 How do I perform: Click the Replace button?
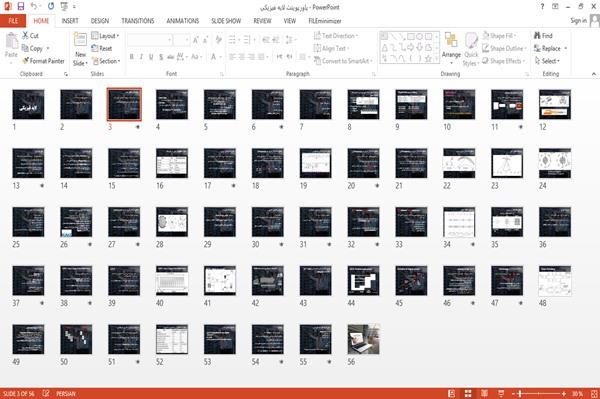(x=550, y=49)
